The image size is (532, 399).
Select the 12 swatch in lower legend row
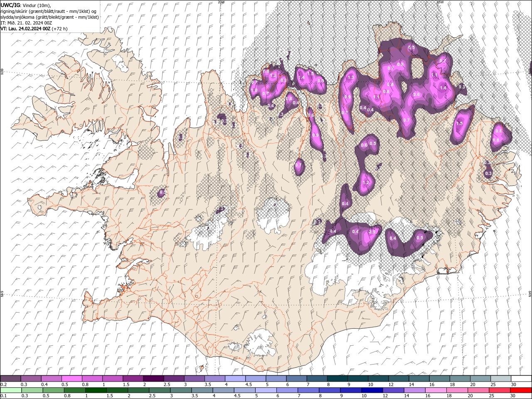coord(393,390)
